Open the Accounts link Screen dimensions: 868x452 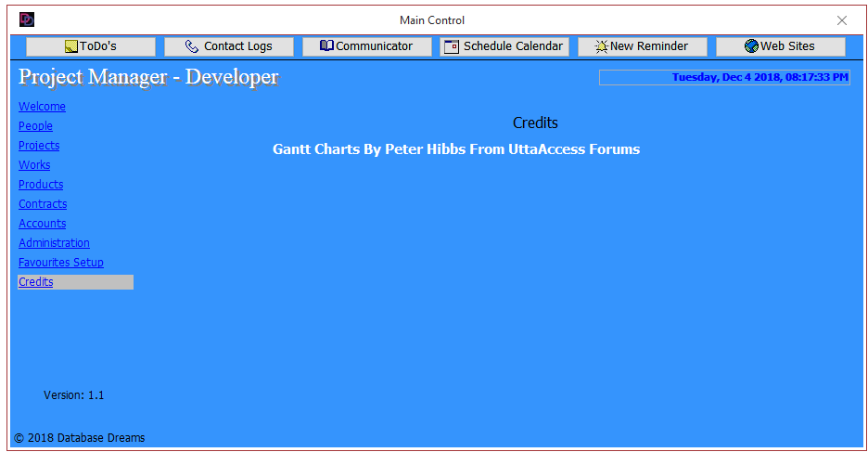pos(42,224)
